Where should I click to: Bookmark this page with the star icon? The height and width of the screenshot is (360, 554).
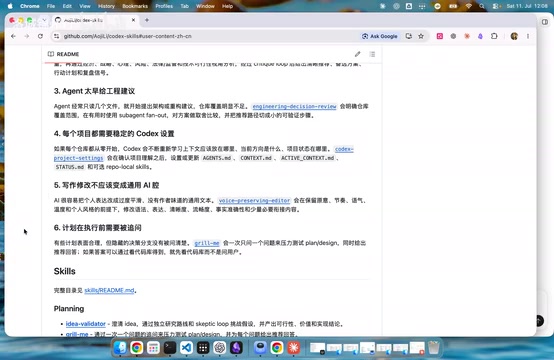click(421, 36)
